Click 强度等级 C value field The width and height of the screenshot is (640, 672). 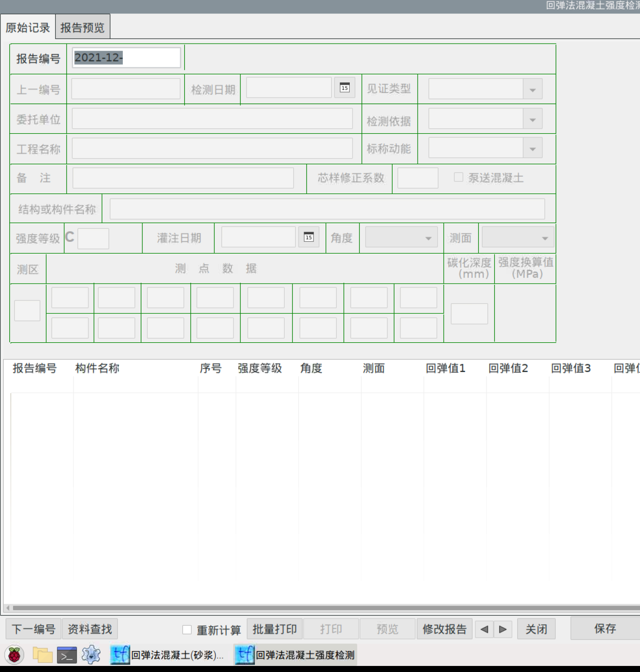(x=93, y=238)
